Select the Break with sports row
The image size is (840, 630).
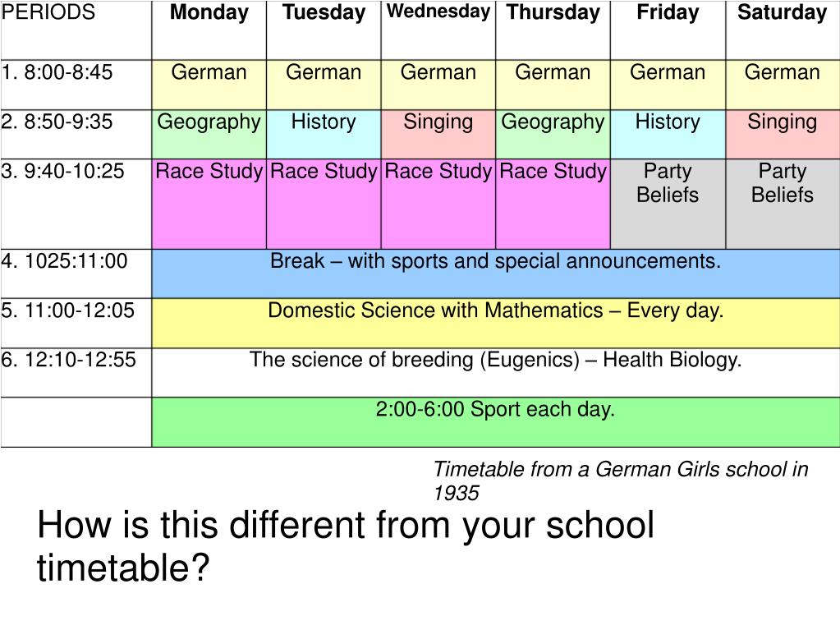(495, 274)
